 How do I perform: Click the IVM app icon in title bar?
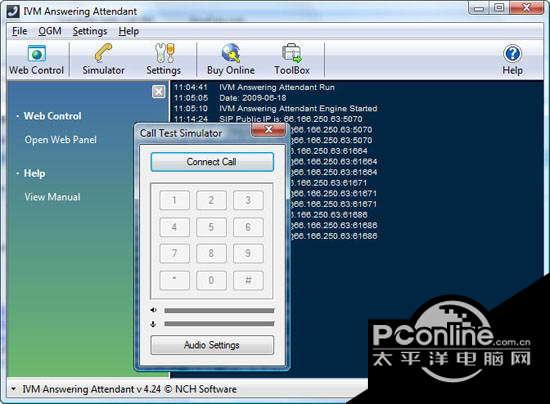13,11
